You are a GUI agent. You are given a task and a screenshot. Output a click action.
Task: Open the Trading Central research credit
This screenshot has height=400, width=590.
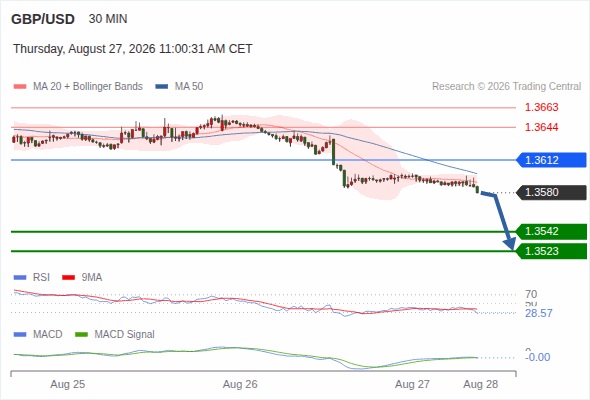pyautogui.click(x=506, y=87)
